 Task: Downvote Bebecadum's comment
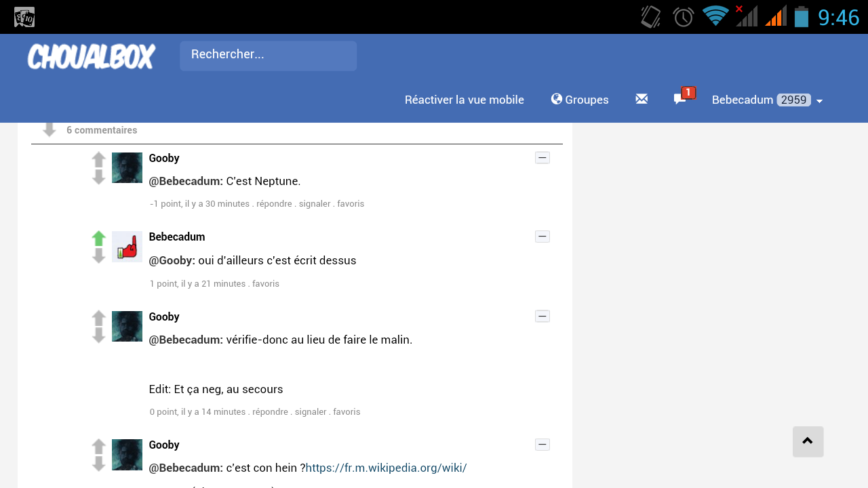(x=99, y=256)
